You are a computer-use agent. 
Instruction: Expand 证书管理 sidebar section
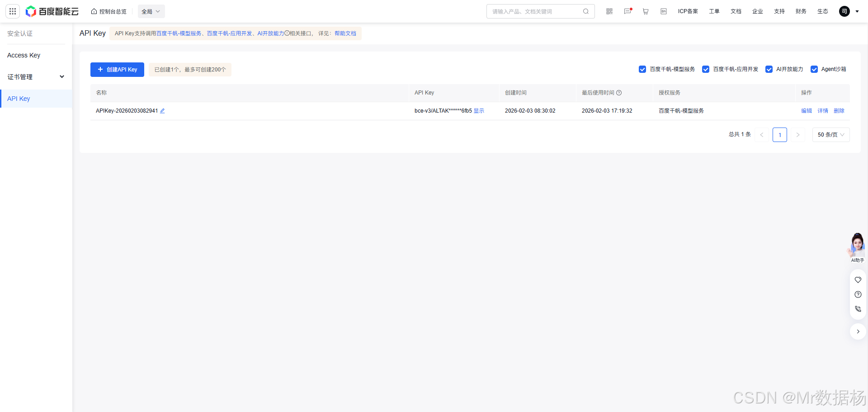[36, 77]
